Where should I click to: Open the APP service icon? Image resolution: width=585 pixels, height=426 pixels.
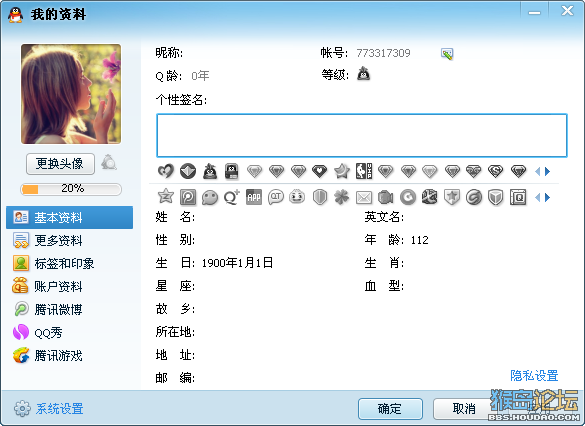pos(254,197)
